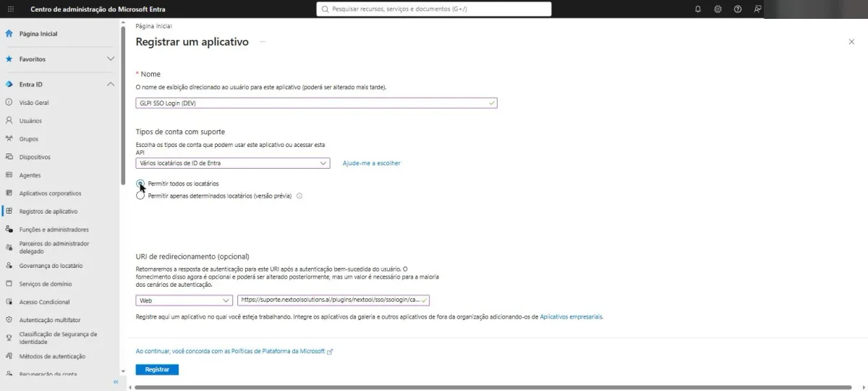Open Acesso Condicional menu item
The width and height of the screenshot is (868, 391).
click(45, 302)
